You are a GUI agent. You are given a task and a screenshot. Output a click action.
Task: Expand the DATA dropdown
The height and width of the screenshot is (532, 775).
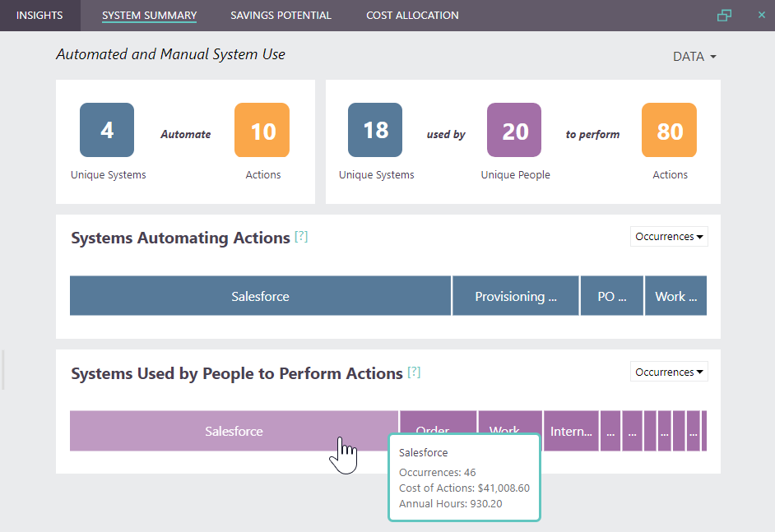coord(694,56)
